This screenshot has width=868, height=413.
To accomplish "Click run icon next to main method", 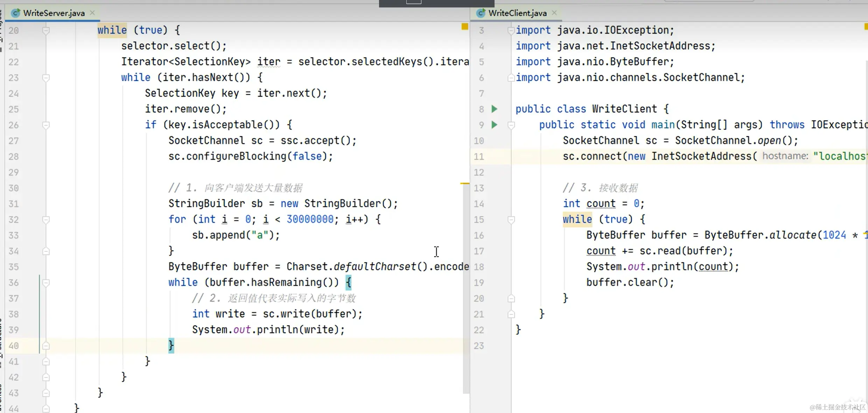I will 494,125.
